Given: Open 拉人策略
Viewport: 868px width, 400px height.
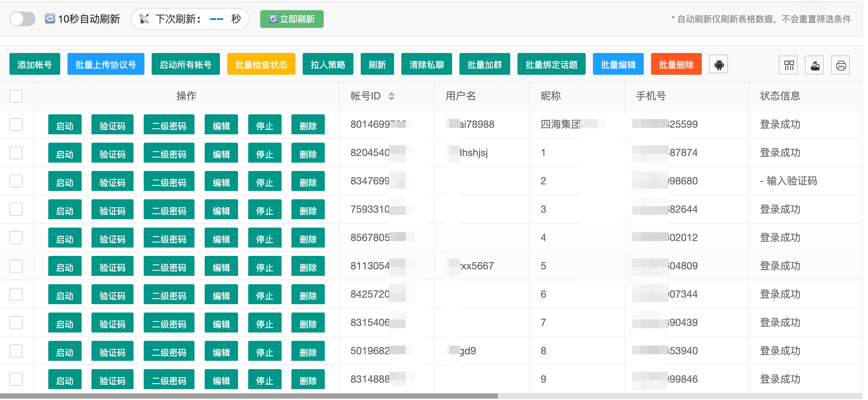Looking at the screenshot, I should click(328, 64).
